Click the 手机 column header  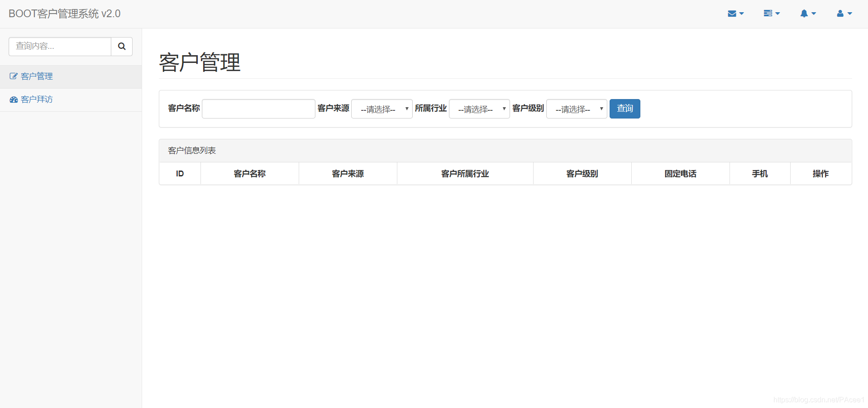tap(760, 174)
